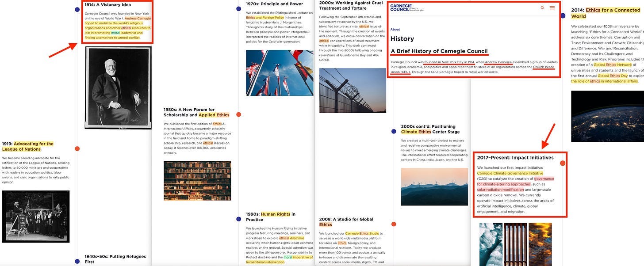The height and width of the screenshot is (266, 644).
Task: Open the League of Nations black-and-white photo
Action: coord(36,217)
